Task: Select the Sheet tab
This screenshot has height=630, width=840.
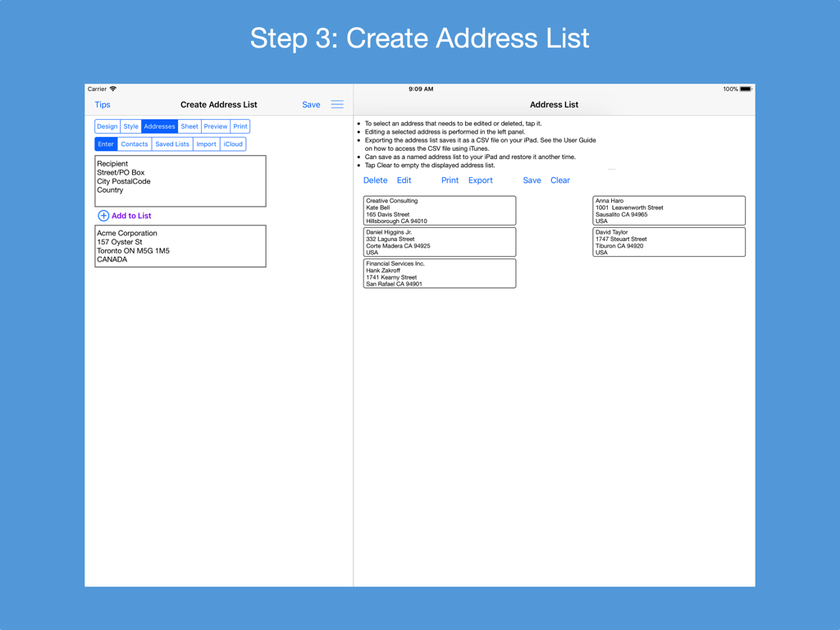Action: pyautogui.click(x=189, y=126)
